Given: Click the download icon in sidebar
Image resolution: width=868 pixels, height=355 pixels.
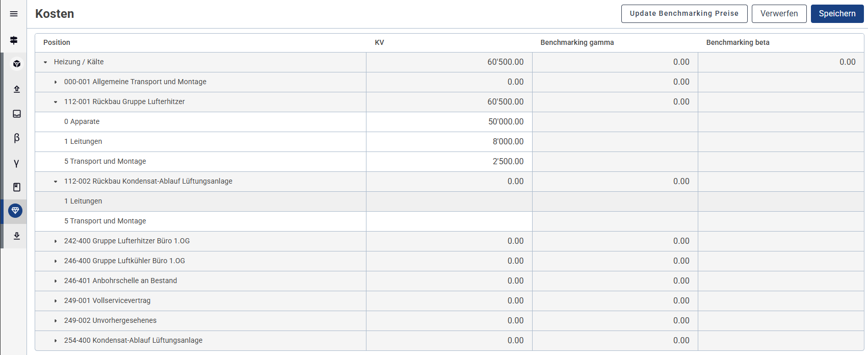Looking at the screenshot, I should (x=17, y=236).
